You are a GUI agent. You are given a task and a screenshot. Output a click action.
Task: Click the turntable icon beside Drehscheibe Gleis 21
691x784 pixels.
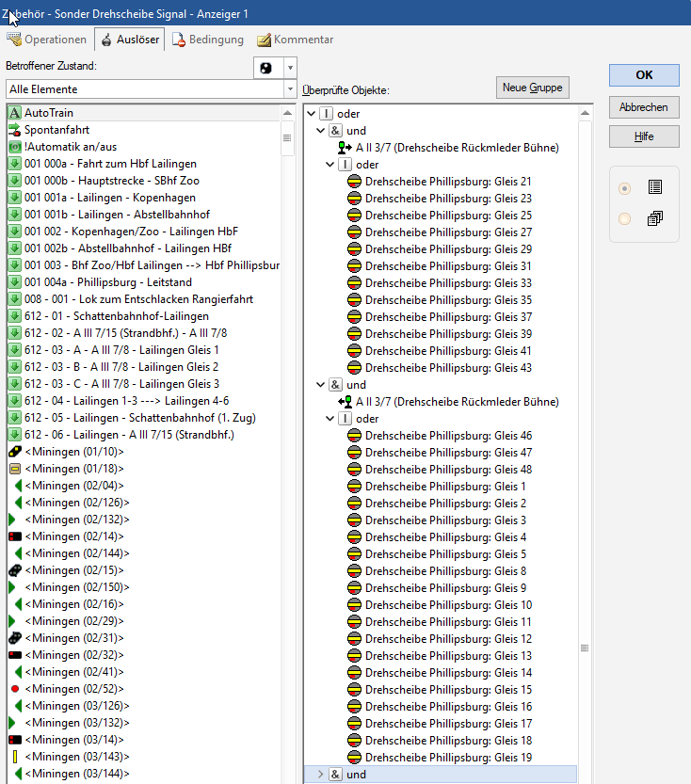pos(355,182)
